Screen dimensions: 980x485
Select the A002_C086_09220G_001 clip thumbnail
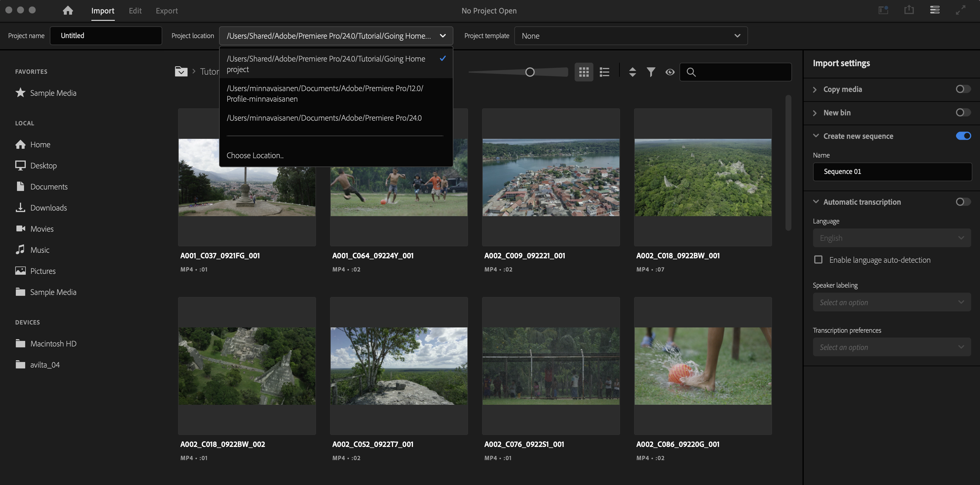coord(703,366)
